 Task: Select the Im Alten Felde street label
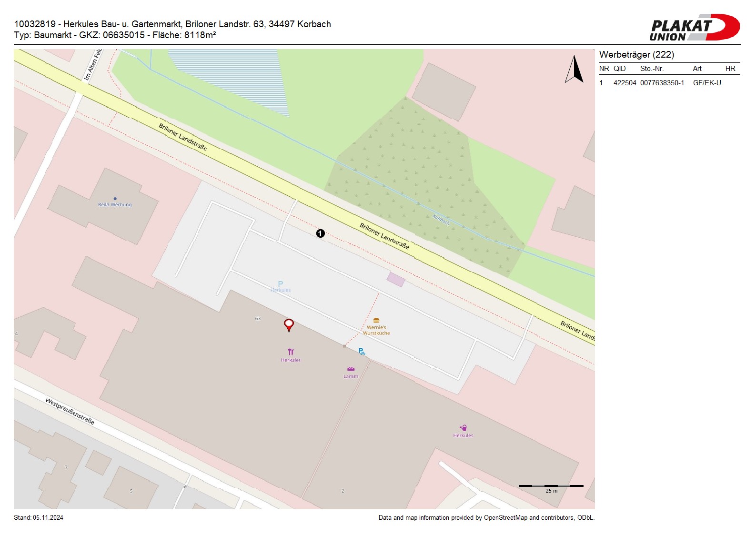click(93, 65)
